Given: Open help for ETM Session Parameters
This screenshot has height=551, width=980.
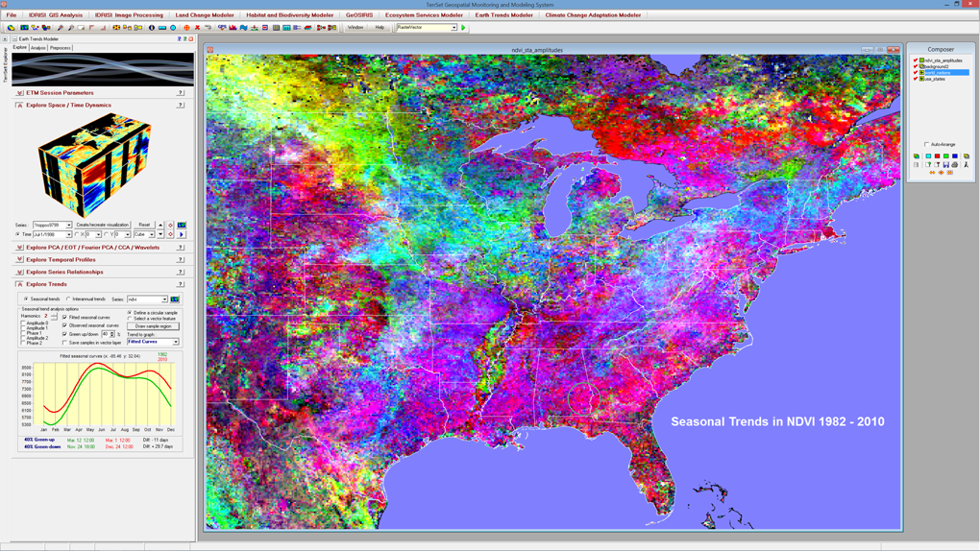Looking at the screenshot, I should (x=180, y=92).
